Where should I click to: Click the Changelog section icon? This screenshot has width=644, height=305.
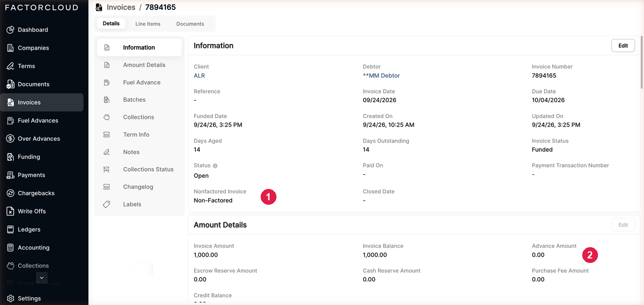tap(106, 187)
